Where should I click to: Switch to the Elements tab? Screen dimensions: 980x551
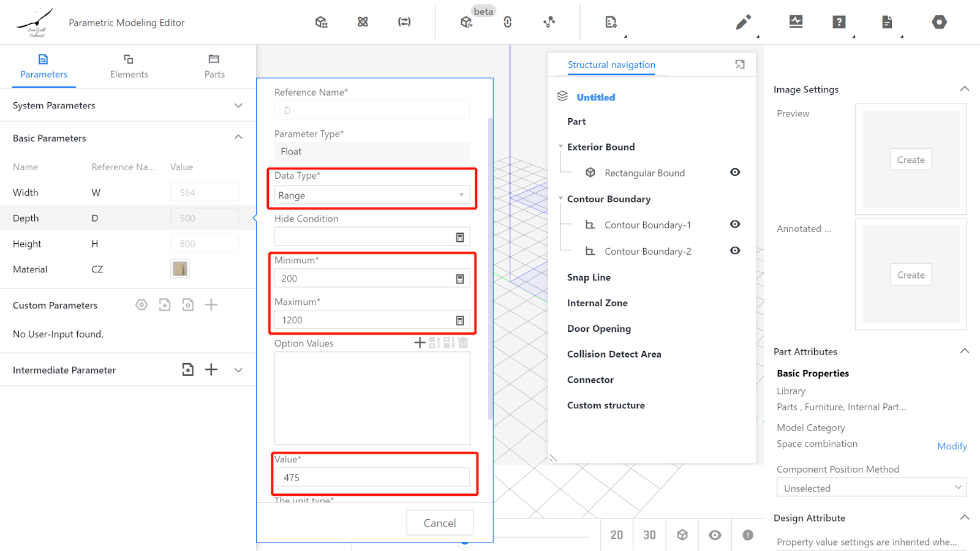point(129,66)
